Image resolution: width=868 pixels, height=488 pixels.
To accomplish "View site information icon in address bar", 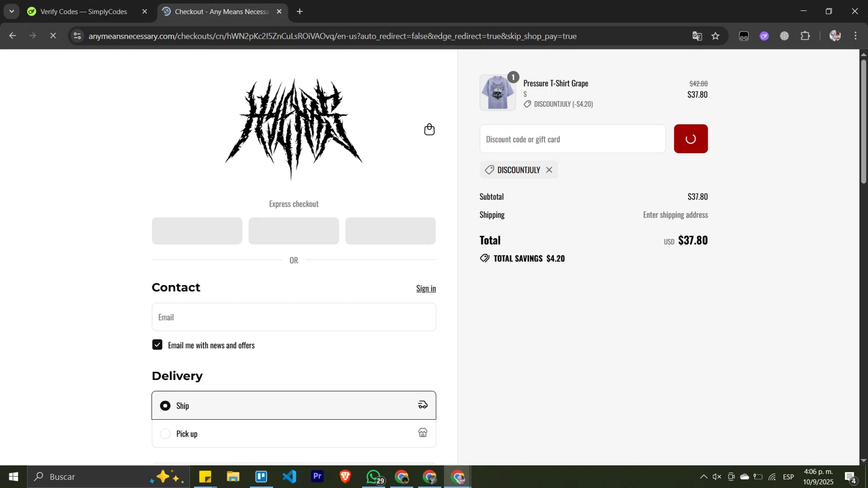I will pyautogui.click(x=77, y=36).
